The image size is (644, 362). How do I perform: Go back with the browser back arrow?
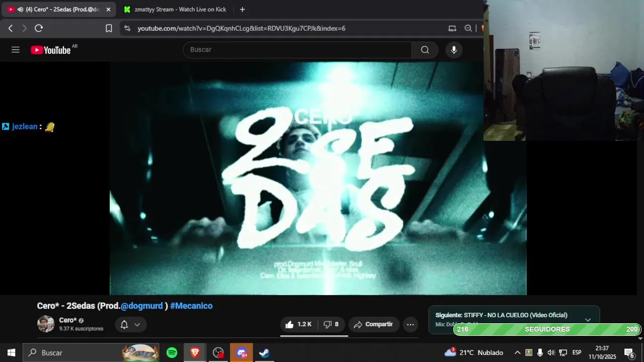point(11,28)
